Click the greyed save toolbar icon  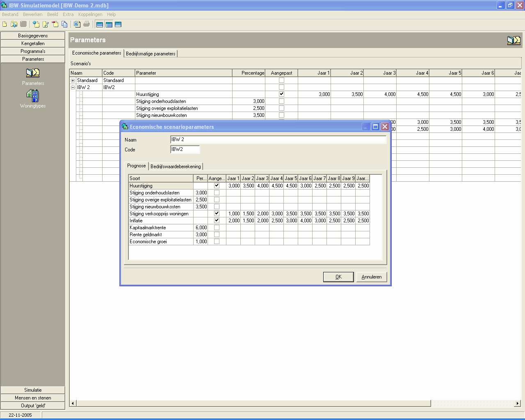pyautogui.click(x=23, y=24)
